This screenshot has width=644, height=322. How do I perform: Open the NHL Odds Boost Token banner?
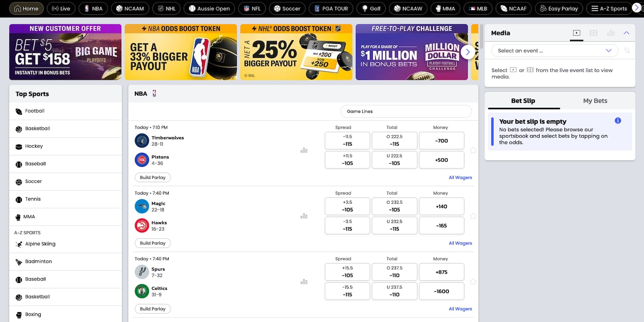tap(296, 52)
